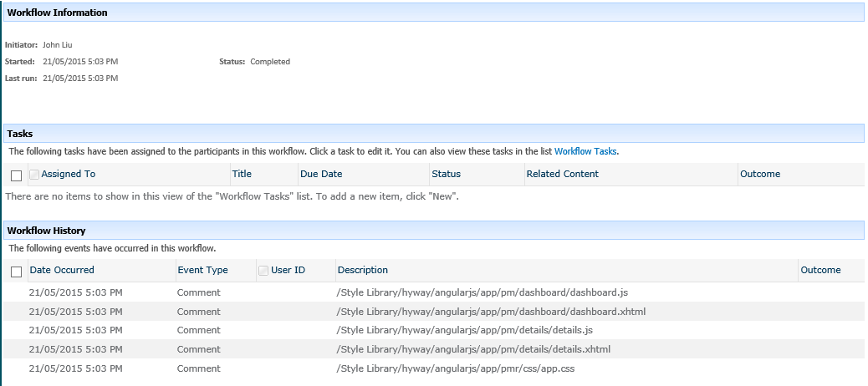The width and height of the screenshot is (868, 386).
Task: Sort history by the Description column
Action: (x=362, y=270)
